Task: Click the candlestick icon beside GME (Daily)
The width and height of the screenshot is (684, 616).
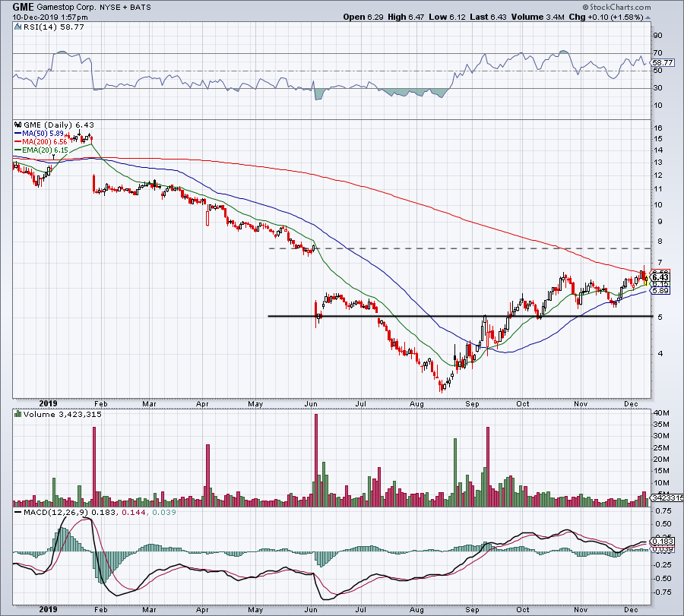Action: [x=18, y=125]
